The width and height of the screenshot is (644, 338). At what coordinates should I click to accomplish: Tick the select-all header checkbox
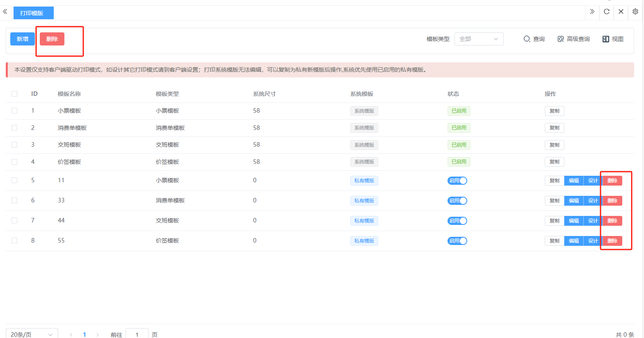(14, 94)
